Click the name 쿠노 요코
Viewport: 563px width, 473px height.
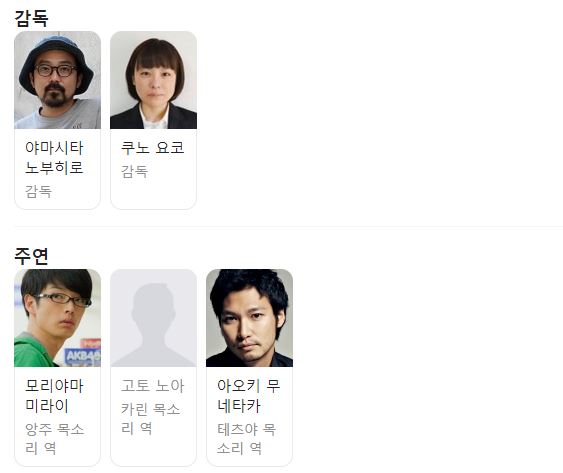click(x=153, y=148)
